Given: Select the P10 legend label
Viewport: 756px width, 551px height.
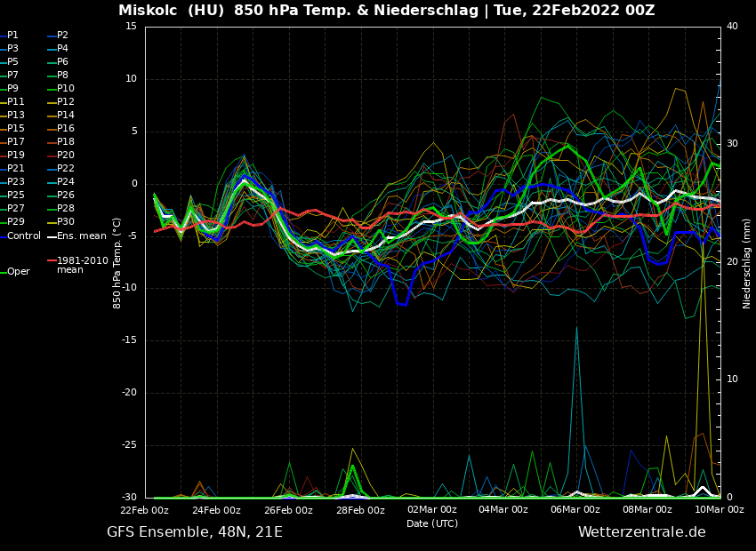Looking at the screenshot, I should [66, 89].
